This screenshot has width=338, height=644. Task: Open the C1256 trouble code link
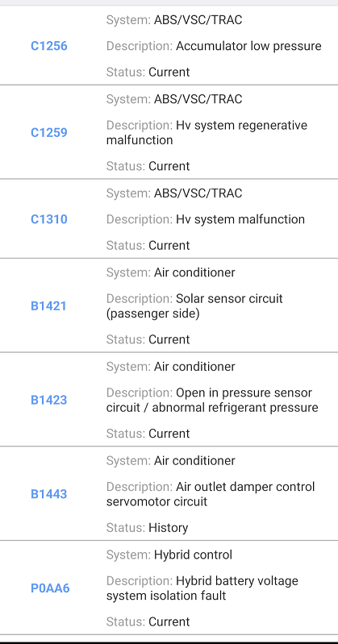(49, 46)
